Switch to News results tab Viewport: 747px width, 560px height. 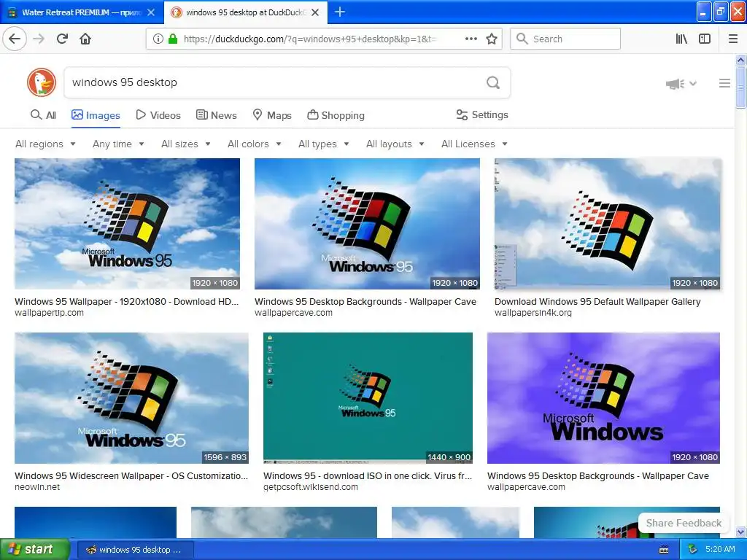click(x=216, y=114)
